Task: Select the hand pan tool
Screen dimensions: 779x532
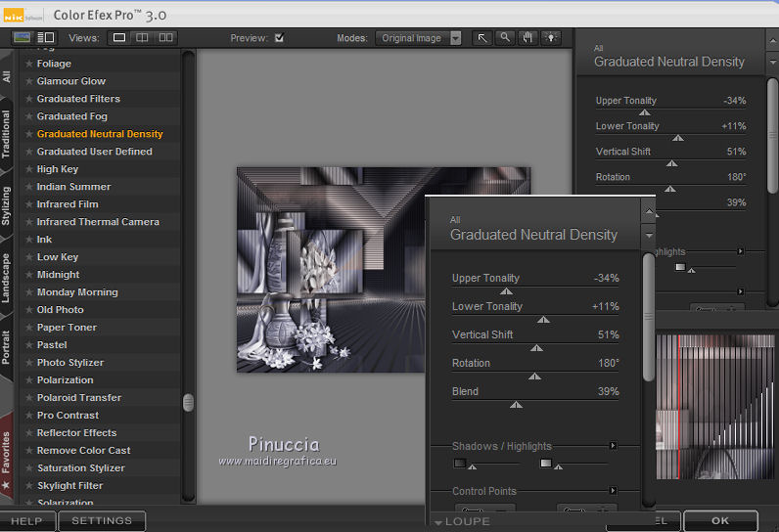Action: click(x=528, y=38)
